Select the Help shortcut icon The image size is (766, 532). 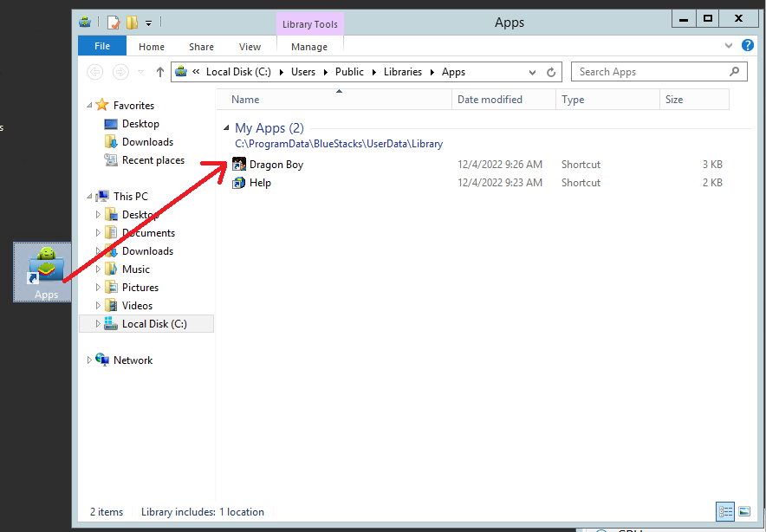238,183
